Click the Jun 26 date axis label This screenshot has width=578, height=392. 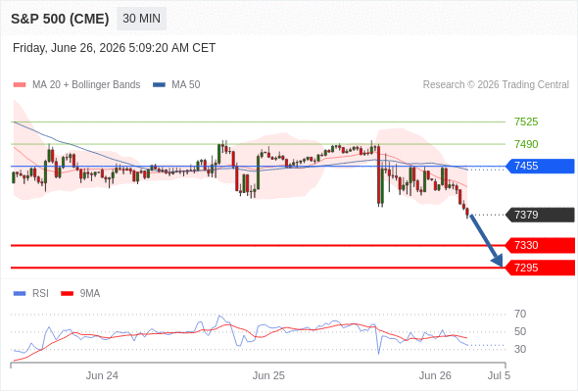point(435,375)
